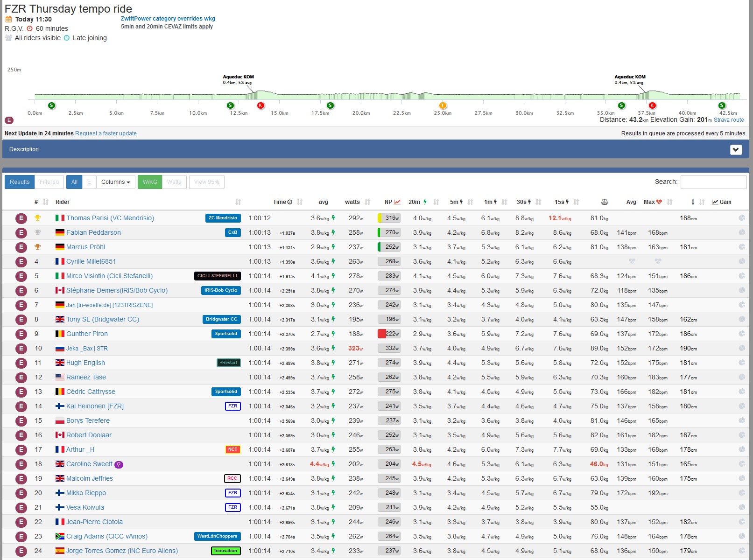
Task: Click the calendar icon next to Today 11:30
Action: (8, 19)
